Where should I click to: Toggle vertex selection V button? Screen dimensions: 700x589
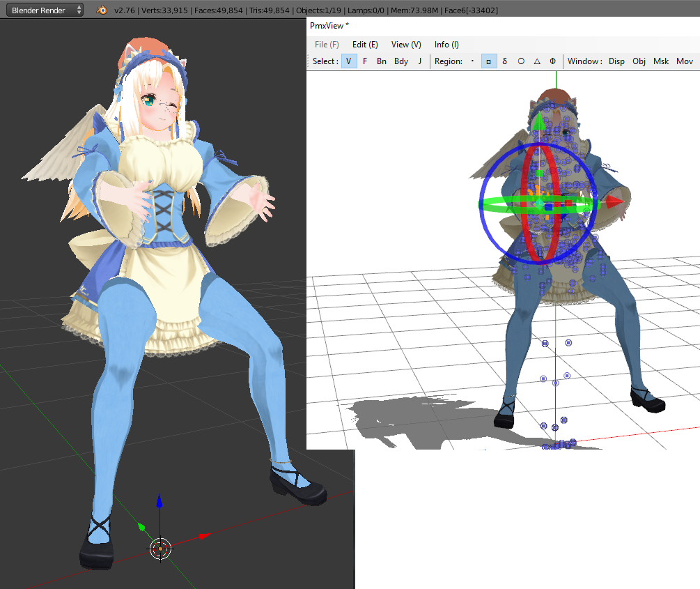coord(349,61)
